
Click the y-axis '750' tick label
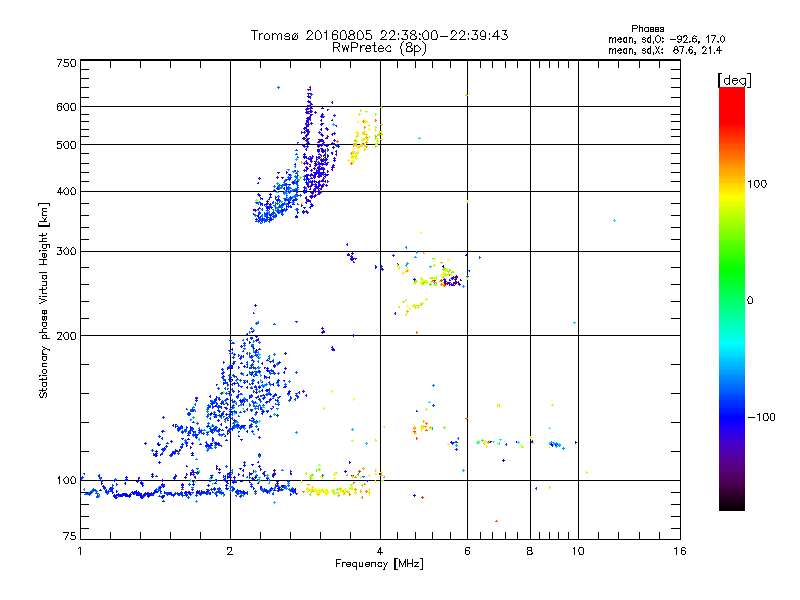[66, 63]
